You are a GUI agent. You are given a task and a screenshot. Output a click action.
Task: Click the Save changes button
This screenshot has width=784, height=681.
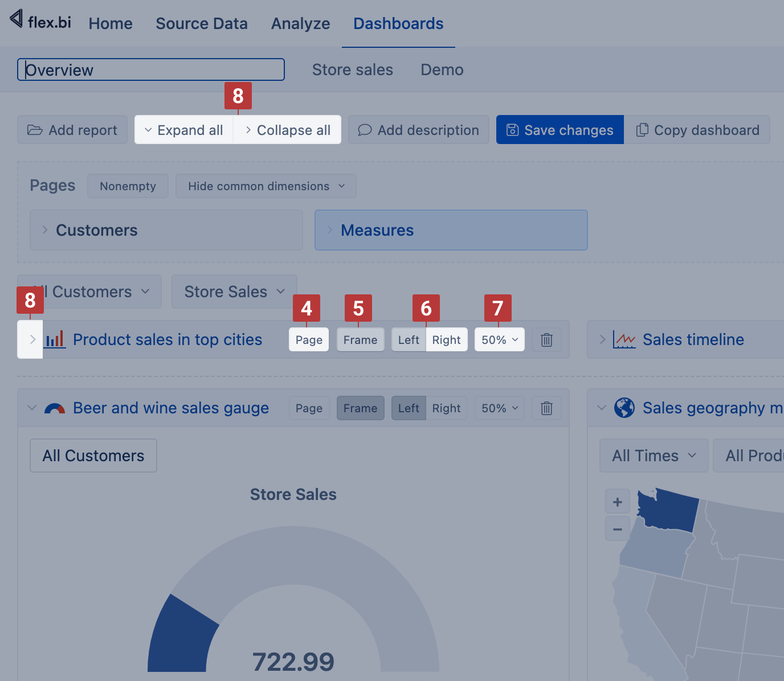point(560,130)
